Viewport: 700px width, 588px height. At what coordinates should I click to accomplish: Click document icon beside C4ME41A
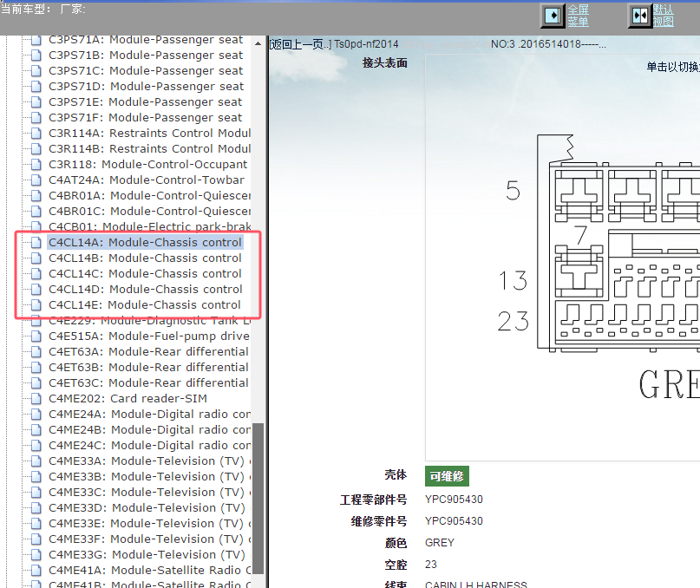pyautogui.click(x=36, y=571)
